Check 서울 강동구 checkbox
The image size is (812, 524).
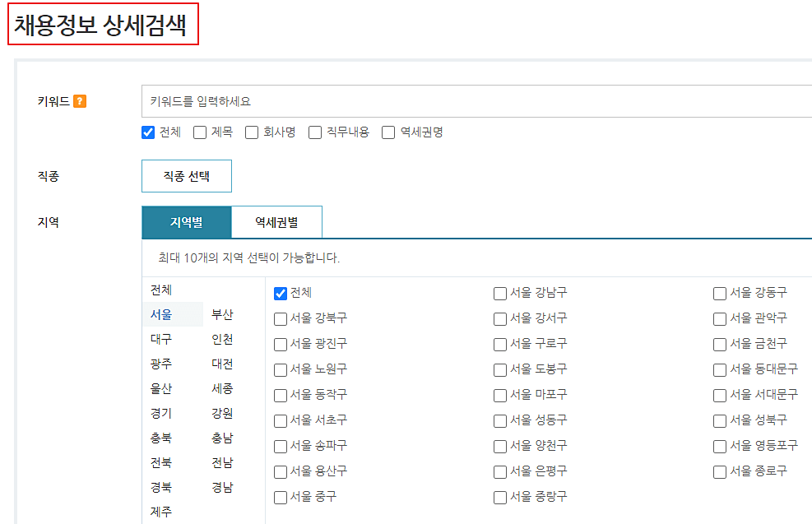click(719, 294)
